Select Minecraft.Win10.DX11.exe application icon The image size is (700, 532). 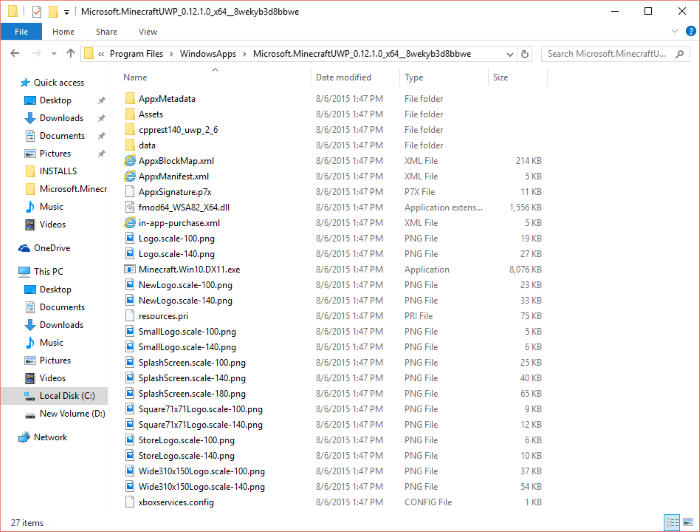pyautogui.click(x=129, y=269)
